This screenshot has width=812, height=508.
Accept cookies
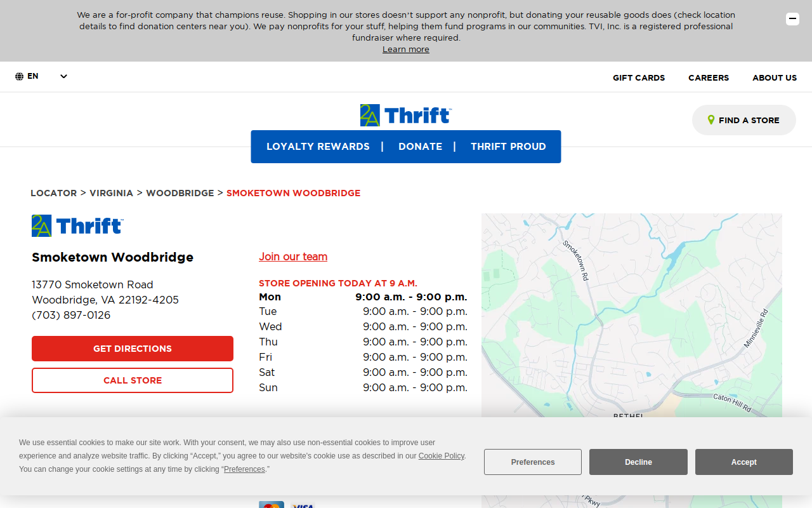click(744, 462)
